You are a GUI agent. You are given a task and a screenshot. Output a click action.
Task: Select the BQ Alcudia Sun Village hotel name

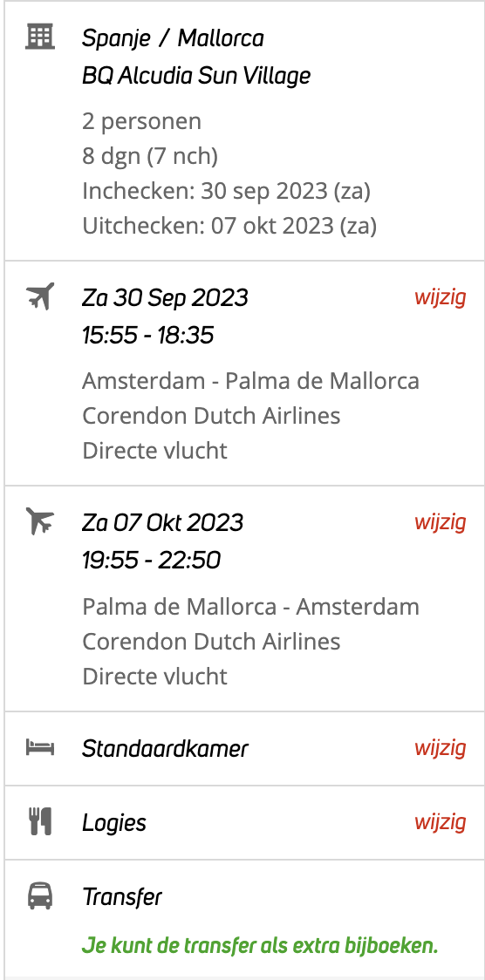(x=196, y=76)
